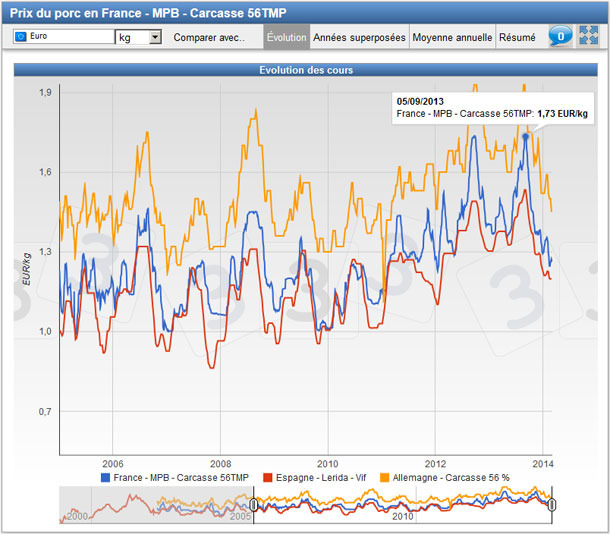Open the Moyenne annuelle tab
The height and width of the screenshot is (534, 610).
click(x=453, y=37)
